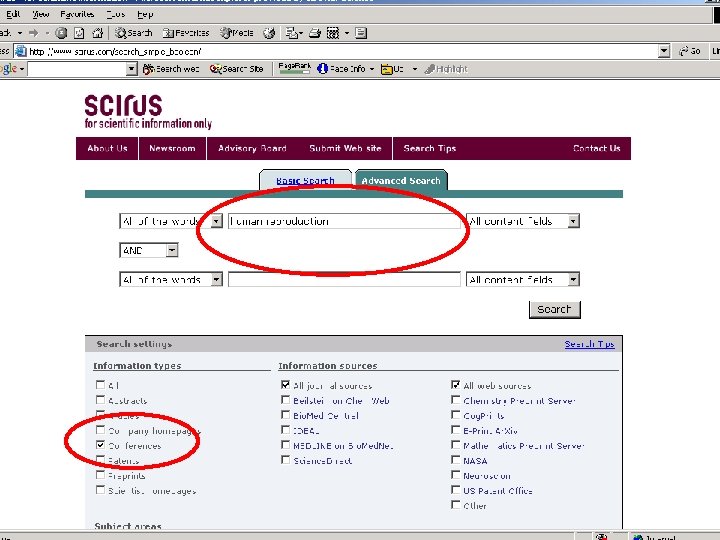Check the Company homepages checkbox
The image size is (720, 540).
pos(100,430)
